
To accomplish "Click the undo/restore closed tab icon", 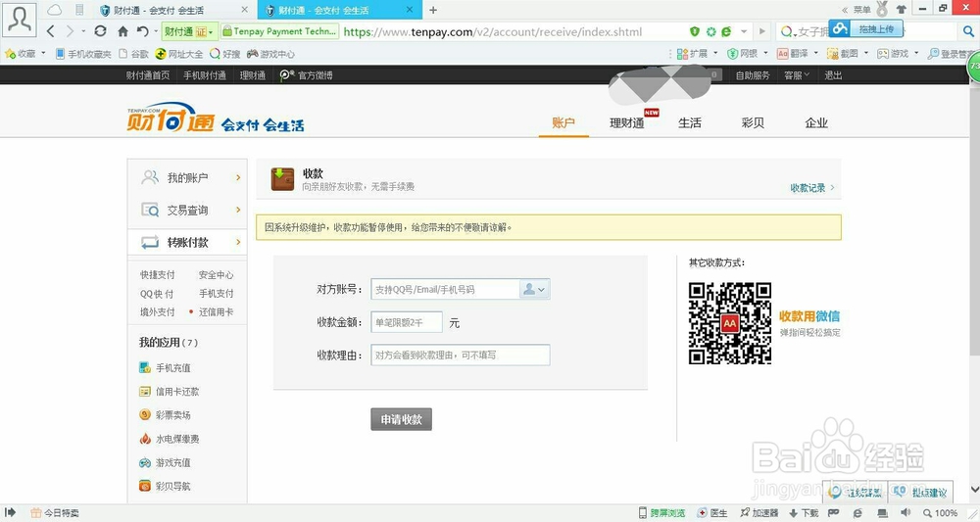I will pos(142,31).
